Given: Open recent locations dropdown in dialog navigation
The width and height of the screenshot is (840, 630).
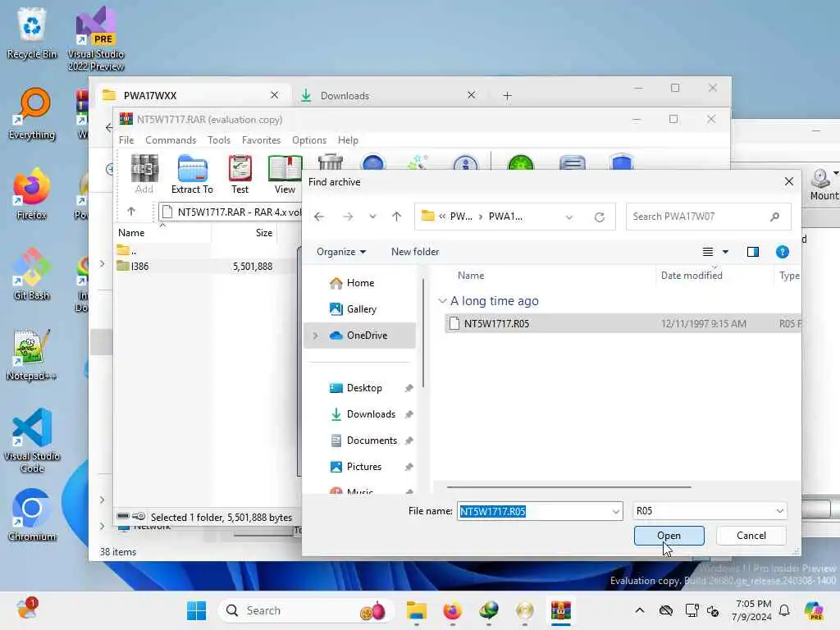Looking at the screenshot, I should point(373,217).
